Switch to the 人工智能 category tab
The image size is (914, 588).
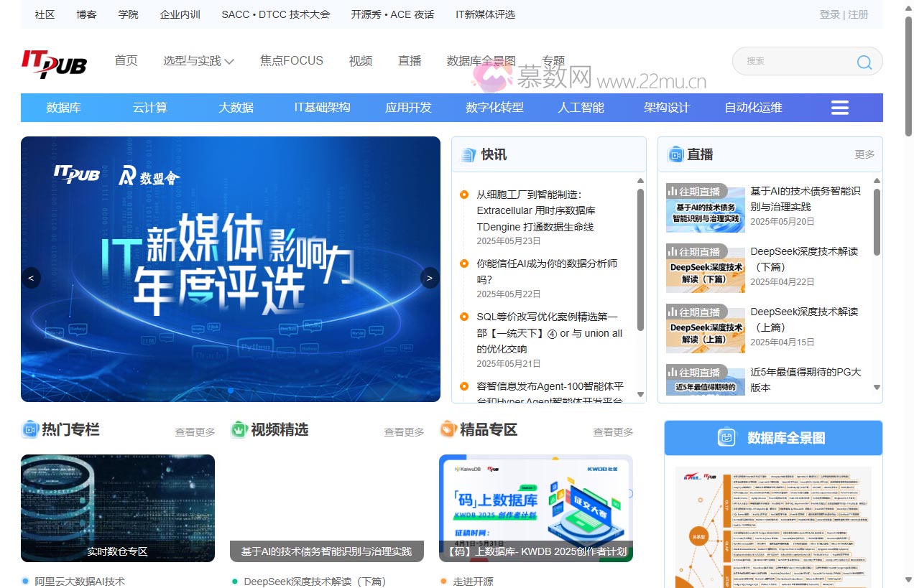tap(580, 107)
